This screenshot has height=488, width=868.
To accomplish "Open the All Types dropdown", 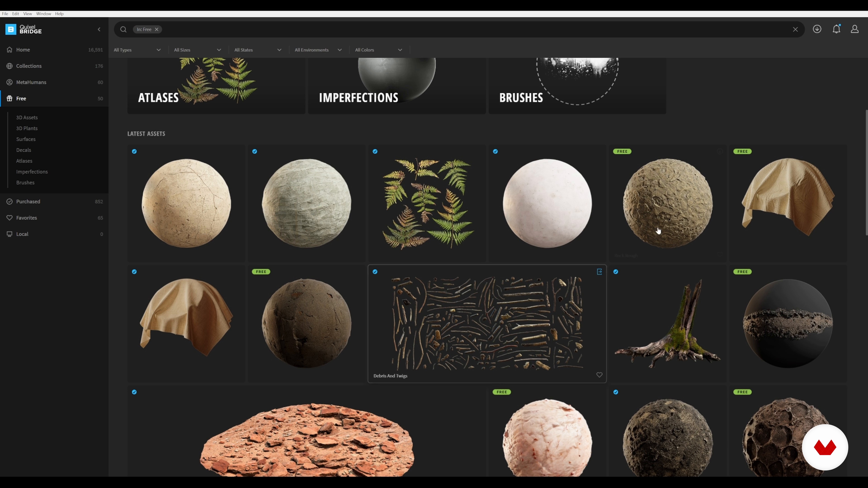I will [x=137, y=50].
